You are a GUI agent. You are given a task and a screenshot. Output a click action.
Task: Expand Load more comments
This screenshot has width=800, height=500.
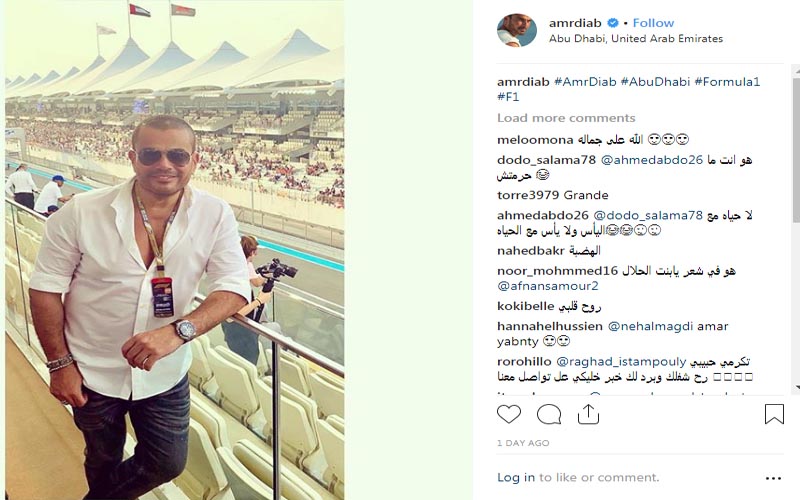pos(566,118)
